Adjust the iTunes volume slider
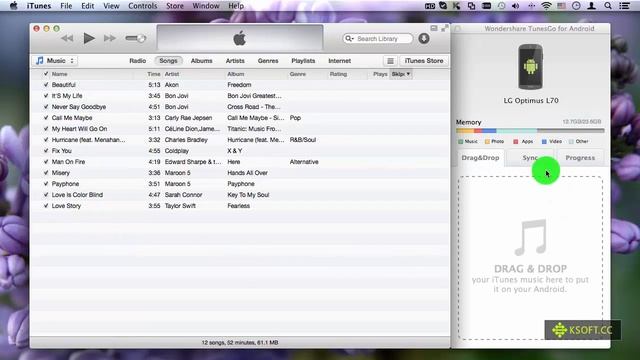 (136, 38)
